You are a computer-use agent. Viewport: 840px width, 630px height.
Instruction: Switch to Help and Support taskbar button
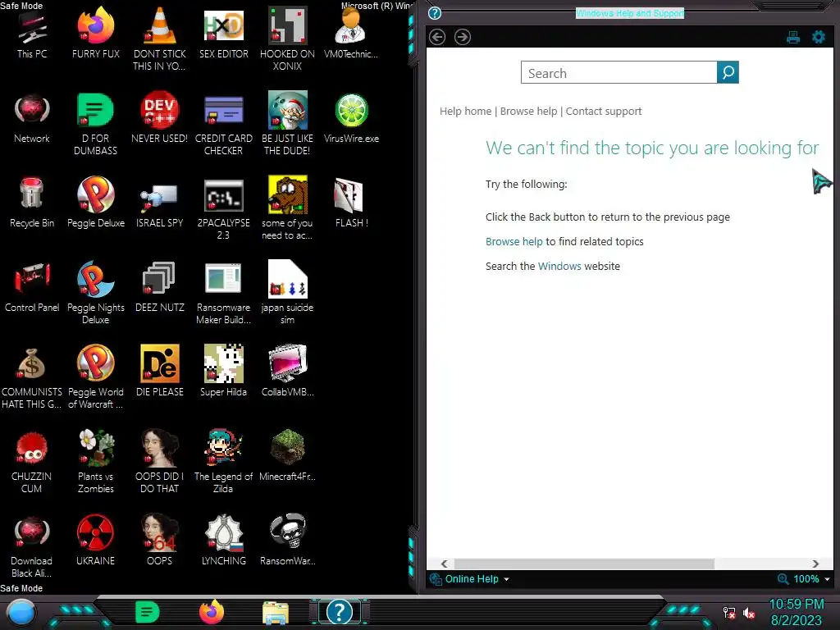339,612
